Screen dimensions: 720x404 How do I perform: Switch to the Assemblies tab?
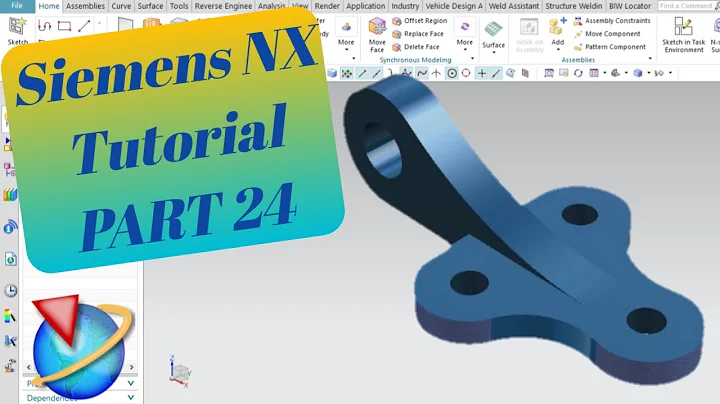[85, 6]
